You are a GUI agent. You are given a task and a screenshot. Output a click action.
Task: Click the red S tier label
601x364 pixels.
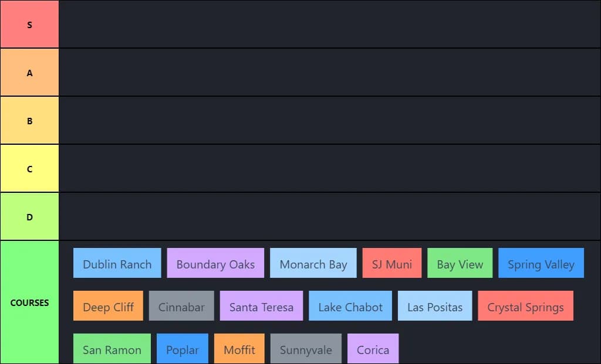(x=29, y=24)
